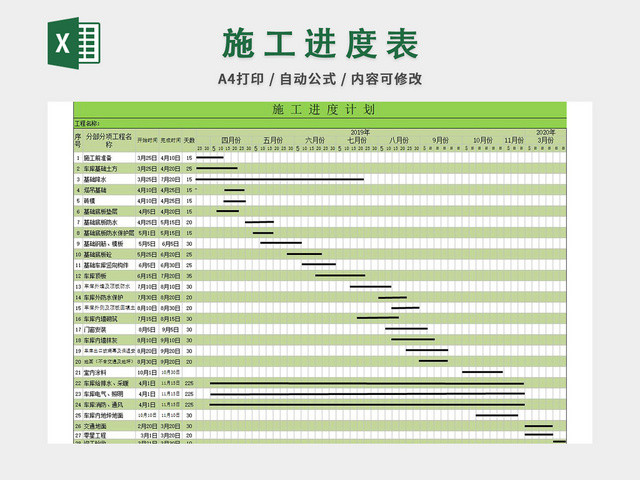
Task: Click the 八月份 month header
Action: click(x=399, y=140)
